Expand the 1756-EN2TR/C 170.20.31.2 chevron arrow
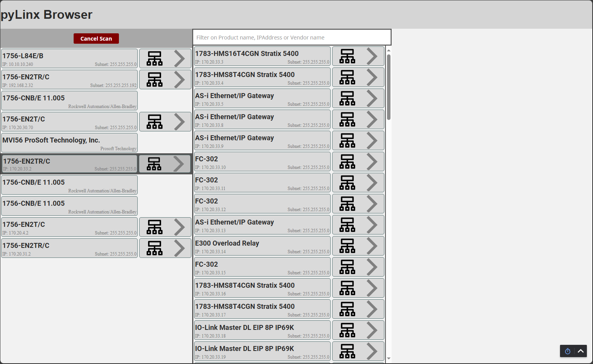The height and width of the screenshot is (364, 593). (x=180, y=248)
